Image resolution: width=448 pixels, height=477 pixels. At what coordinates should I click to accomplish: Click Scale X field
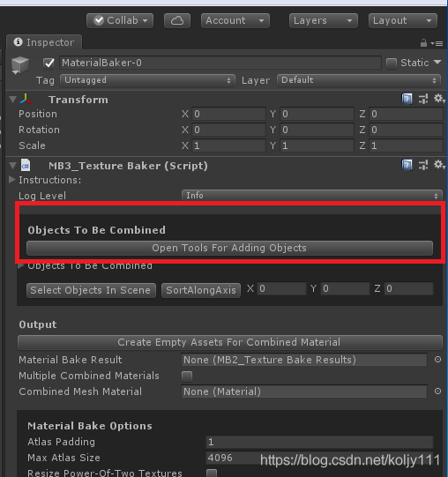[x=228, y=145]
